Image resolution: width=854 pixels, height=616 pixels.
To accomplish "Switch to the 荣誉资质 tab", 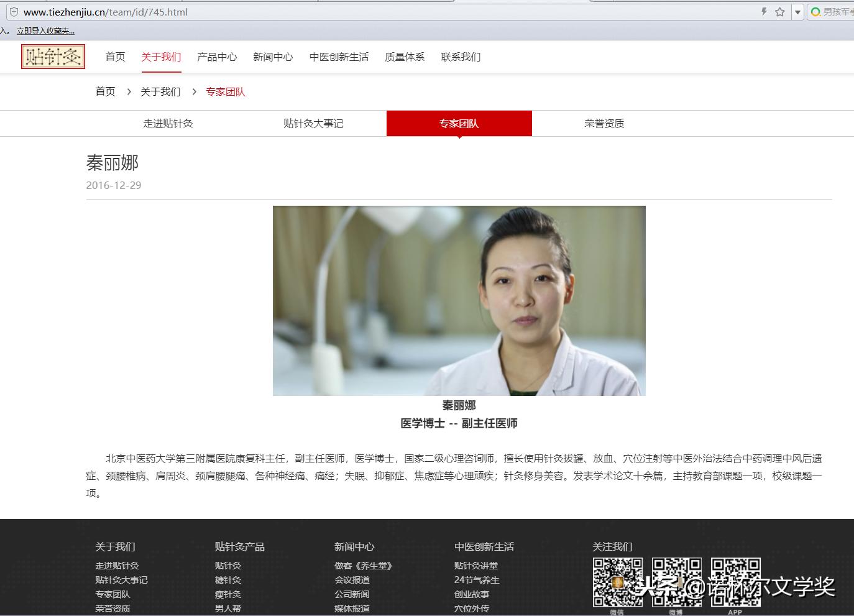I will (604, 123).
